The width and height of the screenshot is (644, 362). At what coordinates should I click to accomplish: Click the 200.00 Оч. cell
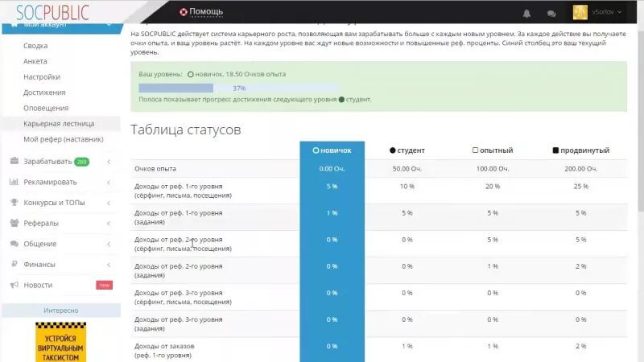coord(580,169)
